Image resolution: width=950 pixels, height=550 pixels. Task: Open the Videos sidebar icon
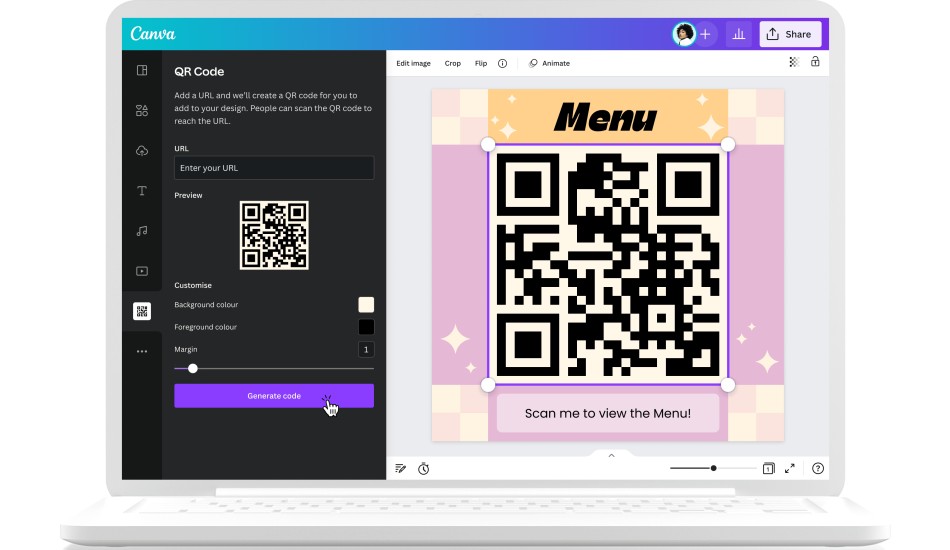point(142,271)
